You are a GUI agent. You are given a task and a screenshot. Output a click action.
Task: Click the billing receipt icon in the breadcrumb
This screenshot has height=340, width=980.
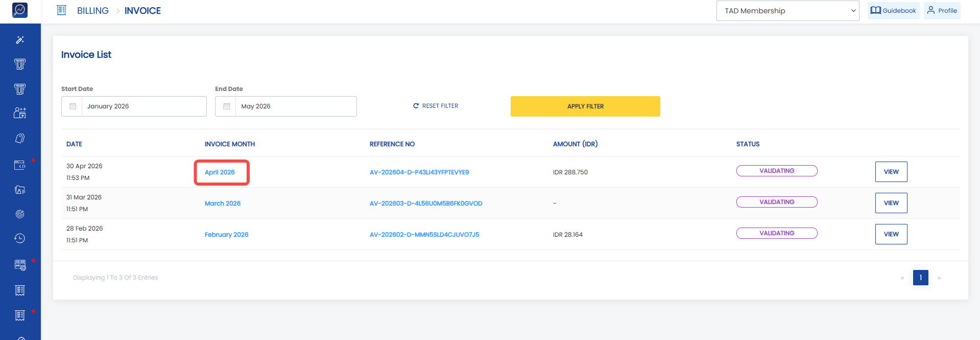click(x=61, y=10)
